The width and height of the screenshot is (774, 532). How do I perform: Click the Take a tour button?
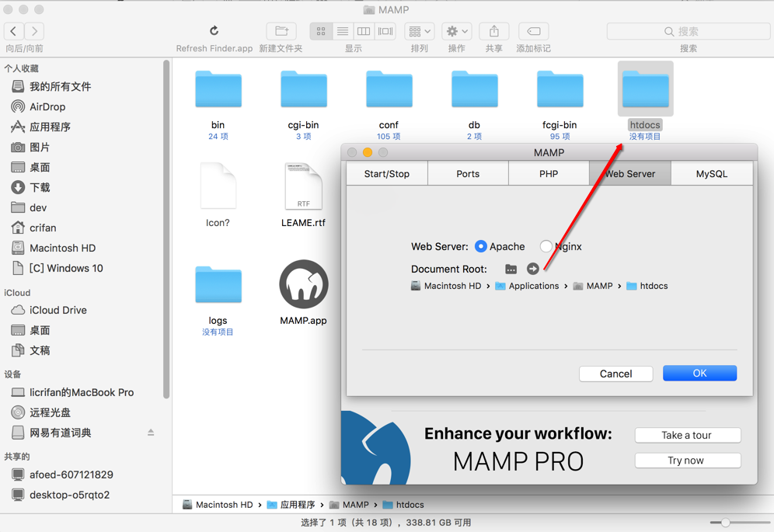pyautogui.click(x=688, y=435)
